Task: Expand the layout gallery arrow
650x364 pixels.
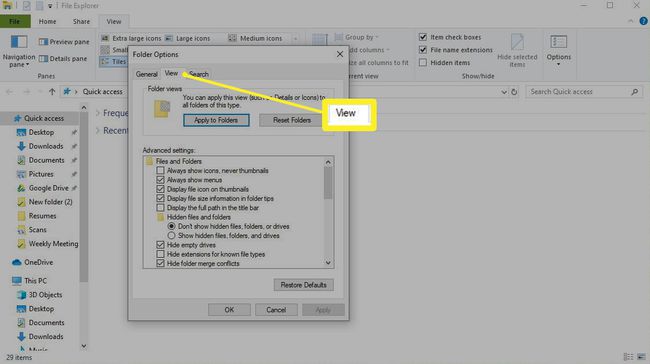Action: point(296,39)
